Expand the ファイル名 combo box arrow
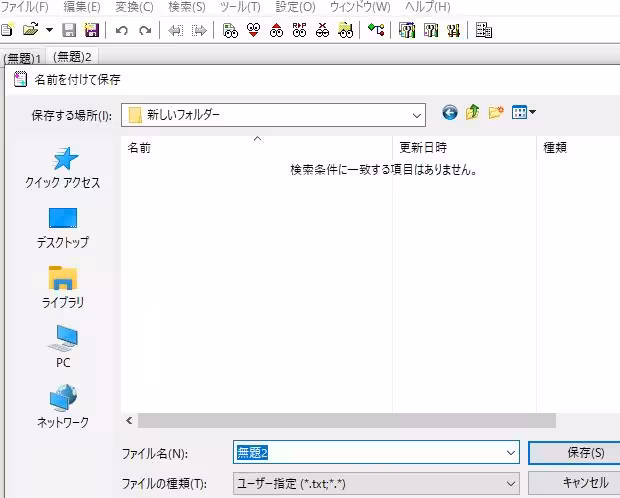The width and height of the screenshot is (620, 498). click(510, 453)
